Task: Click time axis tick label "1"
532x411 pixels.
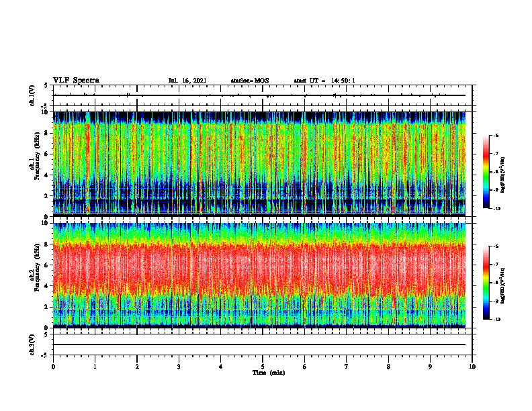Action: click(95, 367)
